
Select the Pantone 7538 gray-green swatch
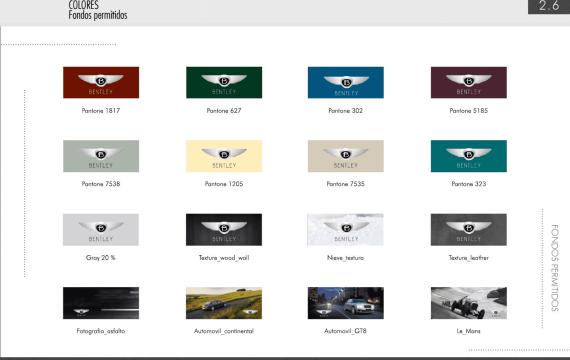(x=101, y=156)
